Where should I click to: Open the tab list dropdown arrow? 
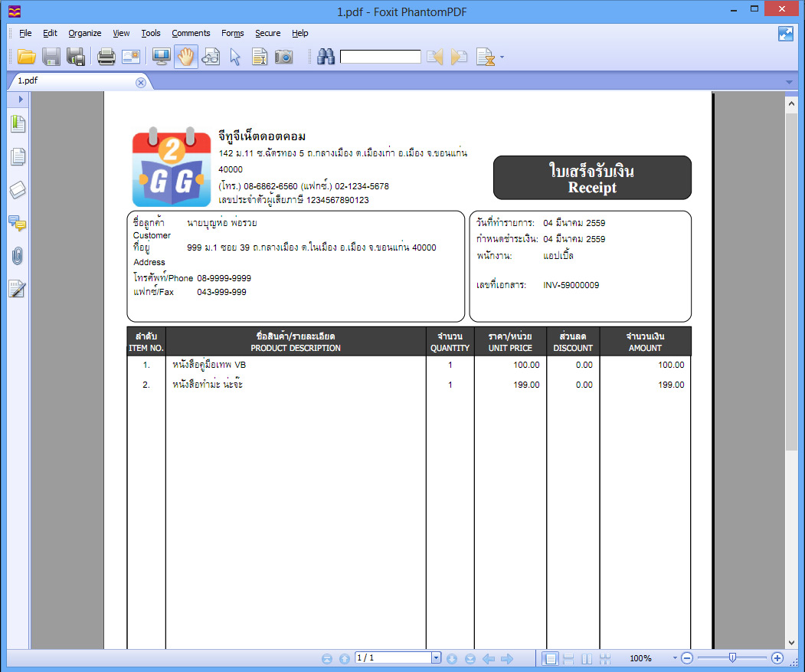pyautogui.click(x=789, y=82)
